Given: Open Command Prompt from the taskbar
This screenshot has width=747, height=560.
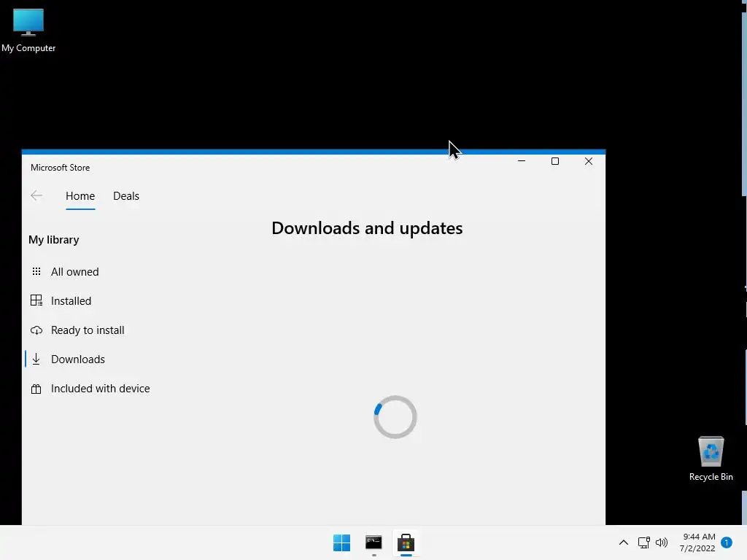Looking at the screenshot, I should [373, 542].
